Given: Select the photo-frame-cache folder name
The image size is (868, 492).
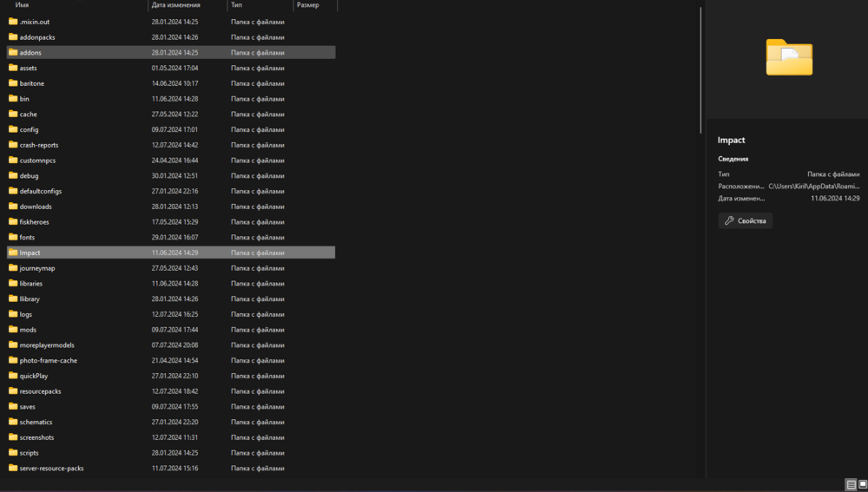Looking at the screenshot, I should [x=48, y=360].
